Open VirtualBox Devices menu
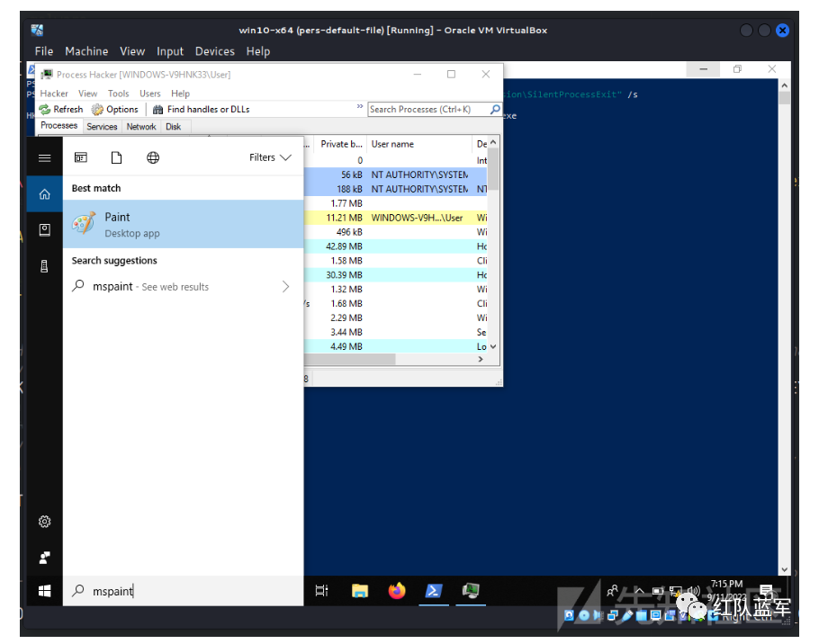819x644 pixels. (x=215, y=51)
